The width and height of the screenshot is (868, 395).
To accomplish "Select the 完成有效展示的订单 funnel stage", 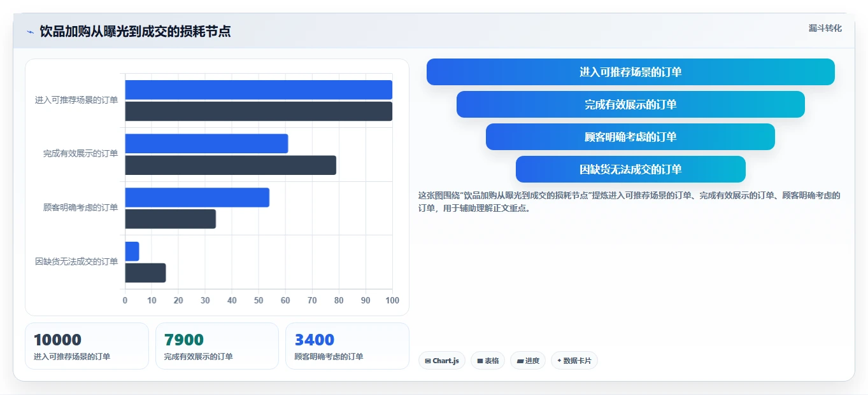I will pos(630,104).
